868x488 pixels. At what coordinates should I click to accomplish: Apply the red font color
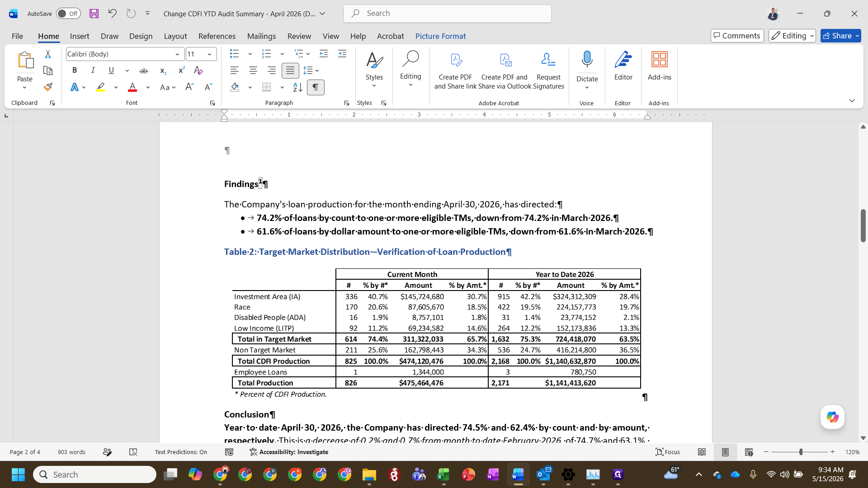(x=132, y=87)
